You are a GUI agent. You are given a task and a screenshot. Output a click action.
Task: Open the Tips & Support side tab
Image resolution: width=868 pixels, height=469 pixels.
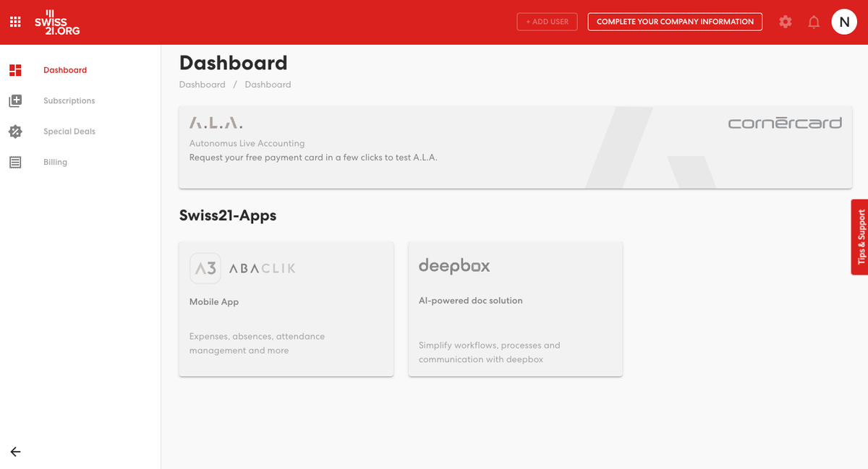pos(859,237)
